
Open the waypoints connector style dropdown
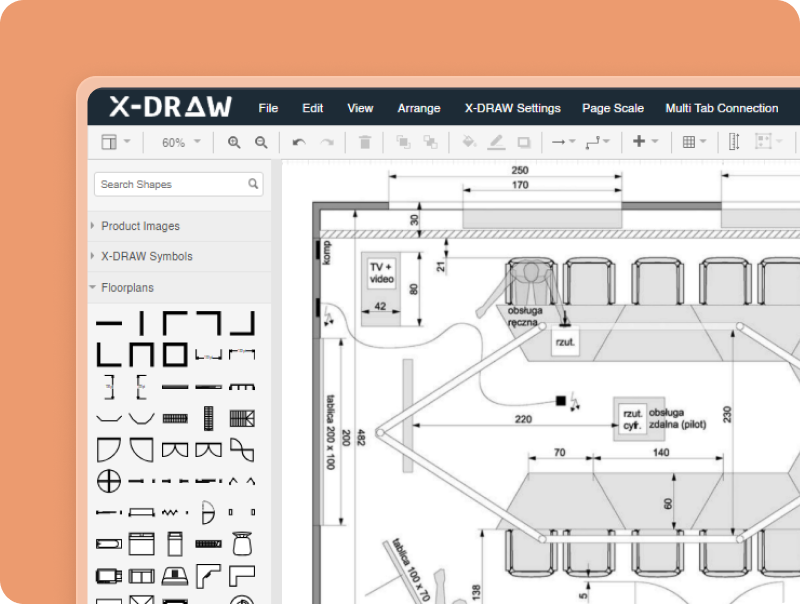tap(597, 142)
